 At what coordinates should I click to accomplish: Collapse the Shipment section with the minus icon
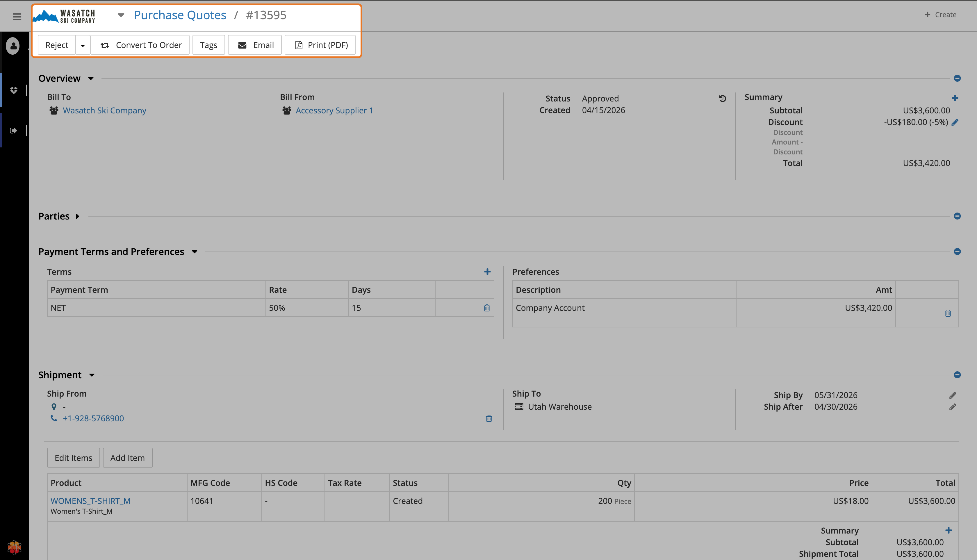[x=958, y=375]
